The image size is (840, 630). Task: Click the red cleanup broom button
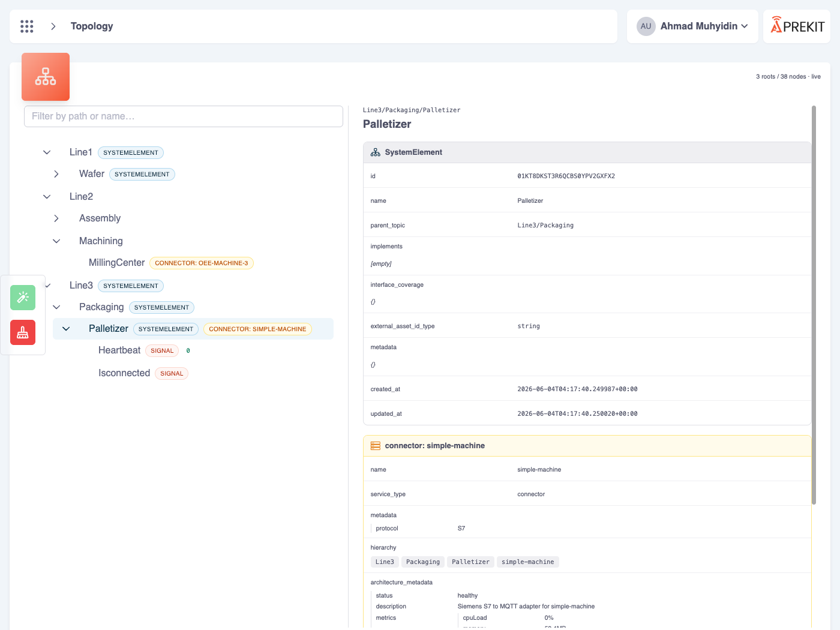pyautogui.click(x=23, y=332)
